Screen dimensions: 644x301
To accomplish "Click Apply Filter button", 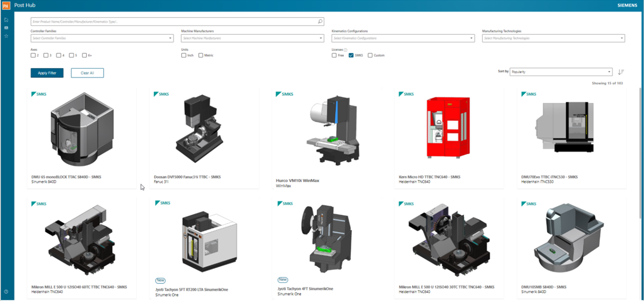I will (47, 73).
